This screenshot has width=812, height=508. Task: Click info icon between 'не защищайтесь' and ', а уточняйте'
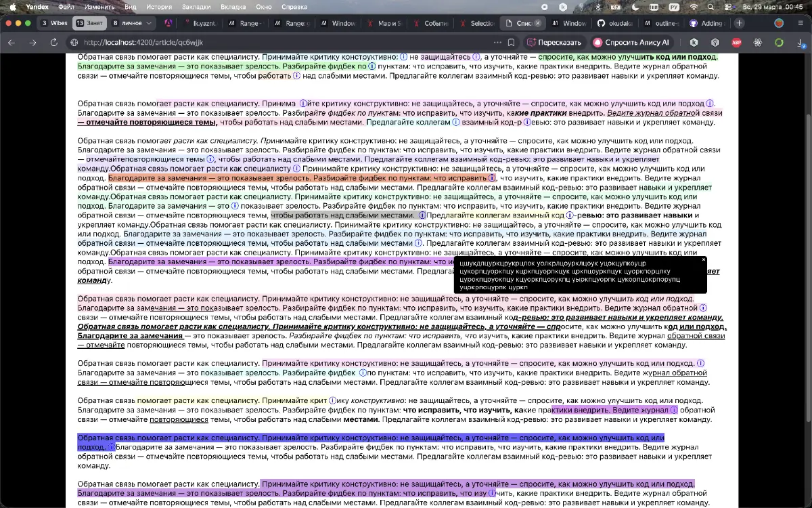476,58
